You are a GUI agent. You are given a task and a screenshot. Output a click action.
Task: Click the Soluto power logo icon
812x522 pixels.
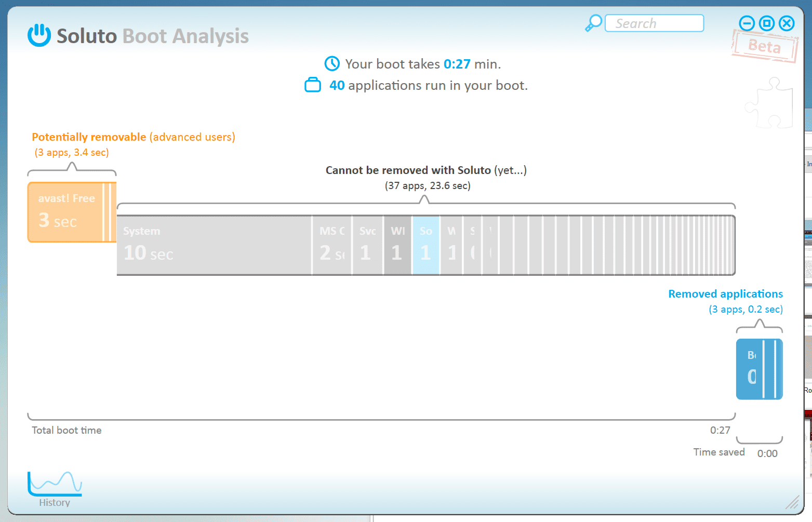(39, 35)
